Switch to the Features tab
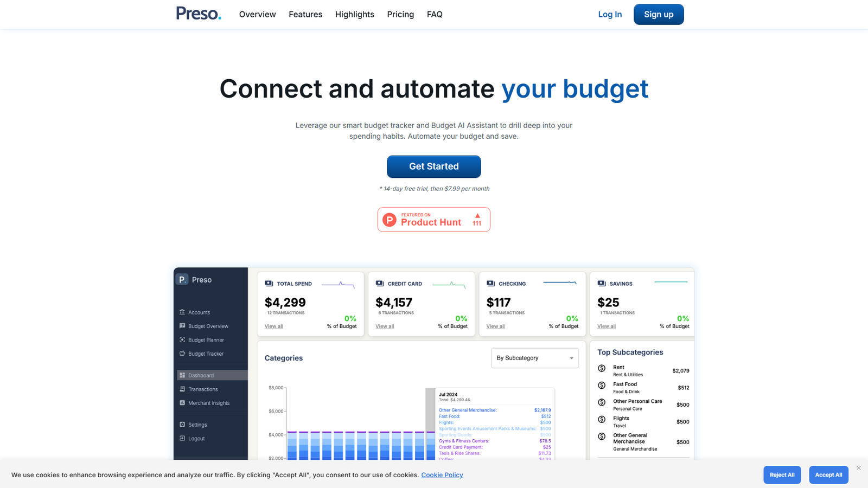This screenshot has height=488, width=868. tap(305, 14)
